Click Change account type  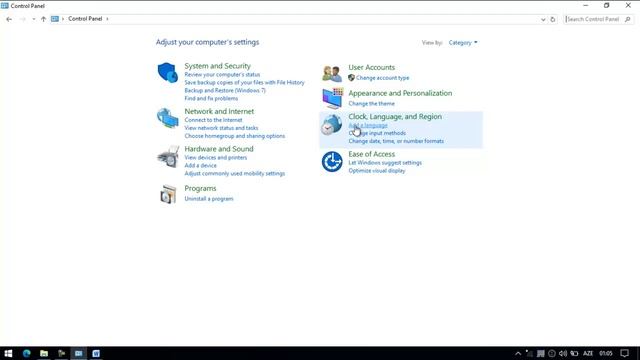382,78
